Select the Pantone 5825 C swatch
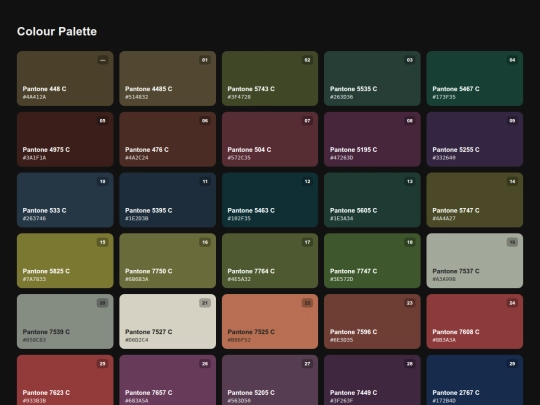Viewport: 540px width, 405px height. click(x=65, y=261)
